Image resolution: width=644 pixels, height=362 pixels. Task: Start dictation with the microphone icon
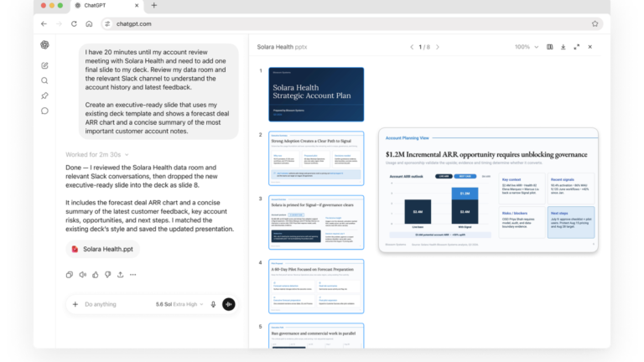213,304
